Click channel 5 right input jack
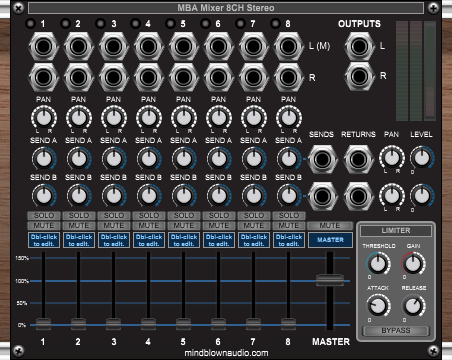Viewport: 452px width, 360px height. pos(184,77)
